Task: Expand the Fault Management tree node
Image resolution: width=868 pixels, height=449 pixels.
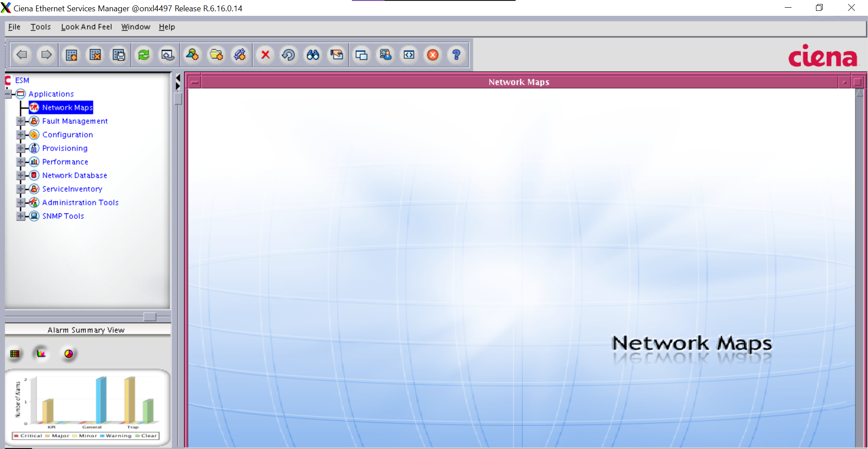Action: coord(20,121)
